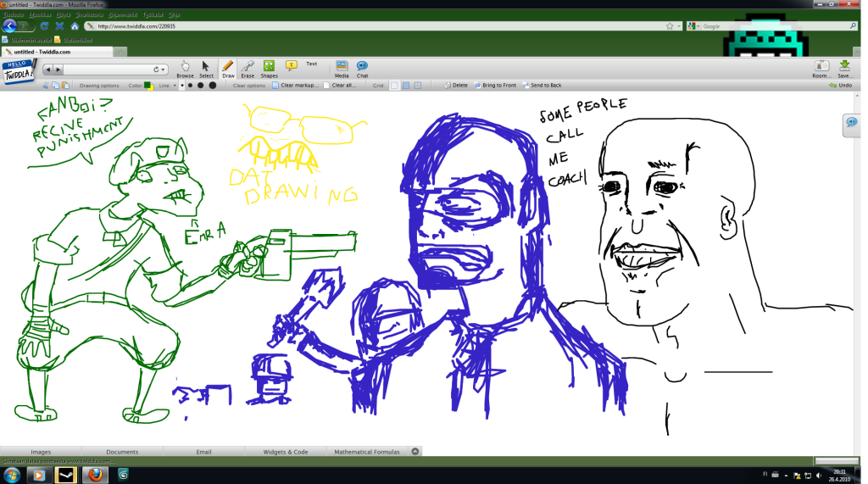Go back in Twiddla browse bar
868x484 pixels.
(x=47, y=70)
